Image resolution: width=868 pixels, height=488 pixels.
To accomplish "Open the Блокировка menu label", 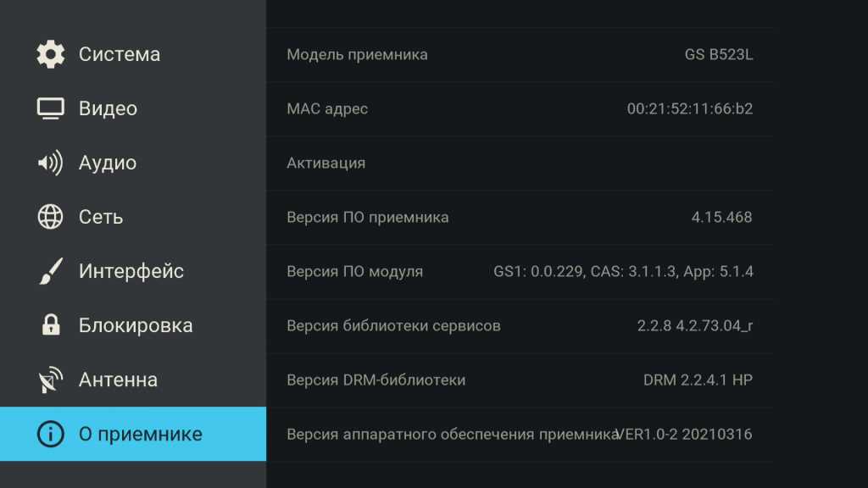I will pyautogui.click(x=136, y=325).
